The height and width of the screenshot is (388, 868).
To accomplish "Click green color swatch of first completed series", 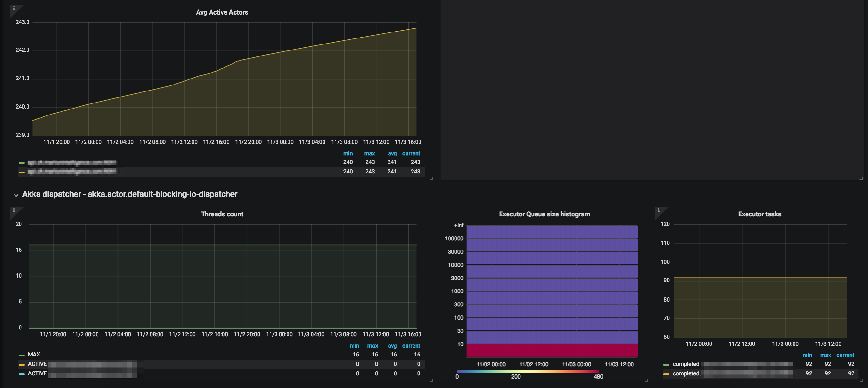I will coord(666,364).
